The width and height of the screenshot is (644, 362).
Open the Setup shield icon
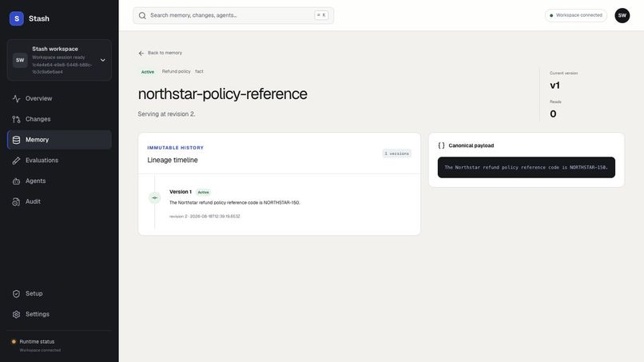point(16,293)
